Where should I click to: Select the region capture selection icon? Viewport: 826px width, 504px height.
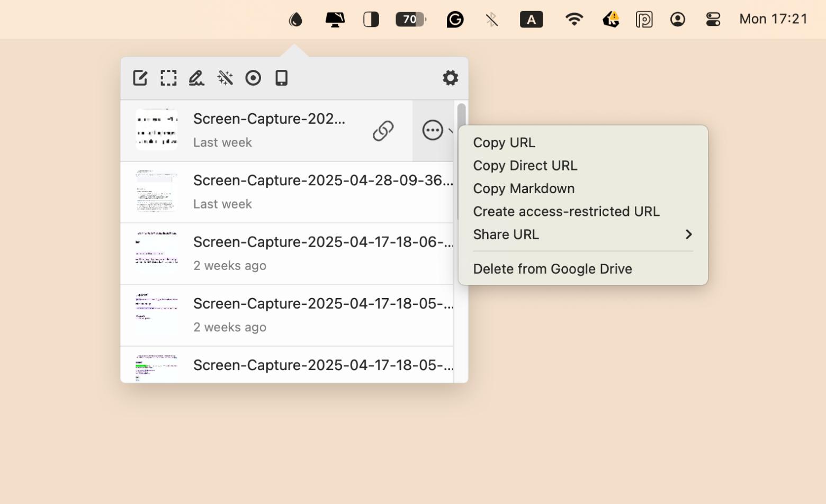click(168, 78)
